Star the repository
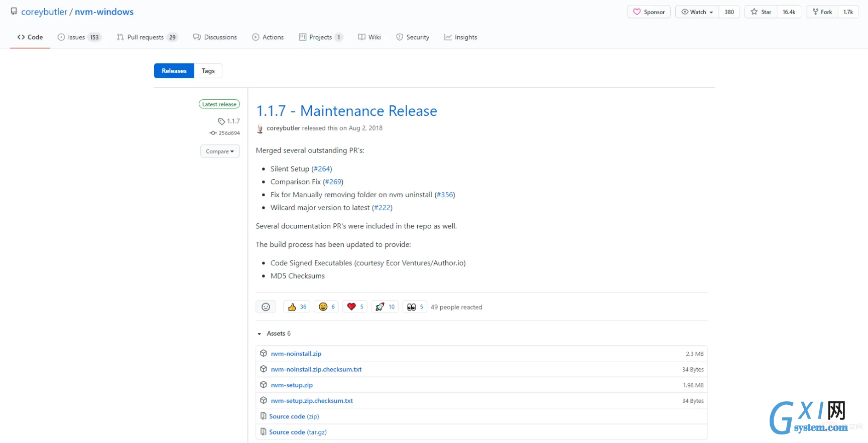This screenshot has width=868, height=443. pyautogui.click(x=761, y=12)
